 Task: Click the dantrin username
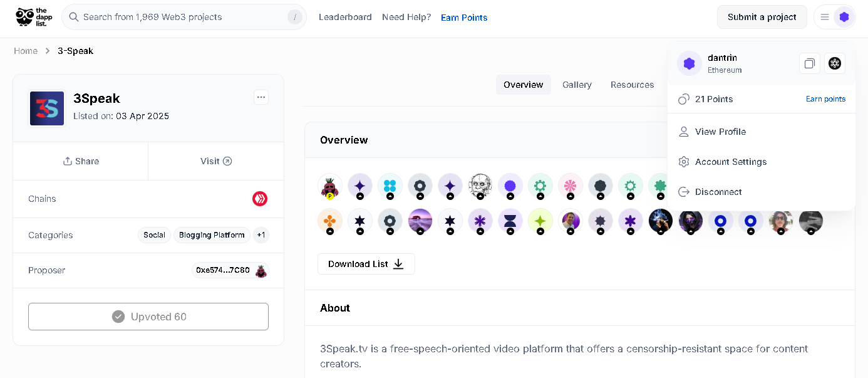pyautogui.click(x=722, y=58)
